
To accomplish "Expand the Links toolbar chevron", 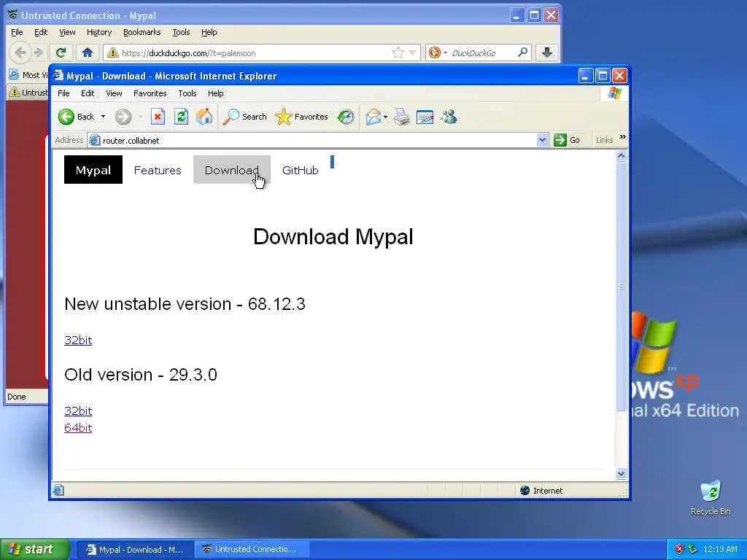I will click(x=622, y=137).
